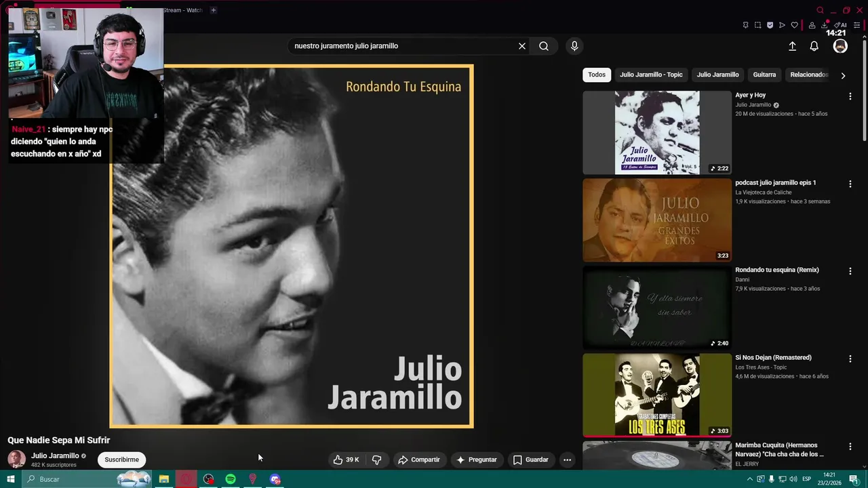868x488 pixels.
Task: Select the Relacionados filter chip
Action: [809, 75]
